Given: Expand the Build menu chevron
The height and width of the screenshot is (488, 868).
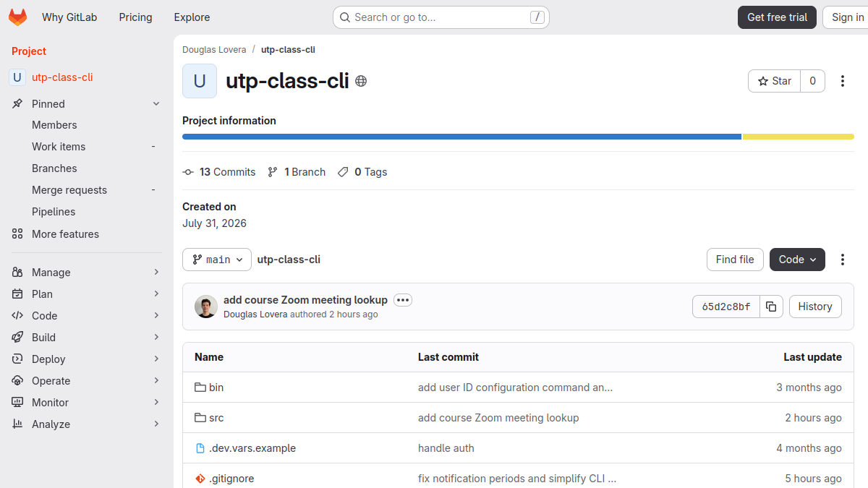Looking at the screenshot, I should coord(156,338).
